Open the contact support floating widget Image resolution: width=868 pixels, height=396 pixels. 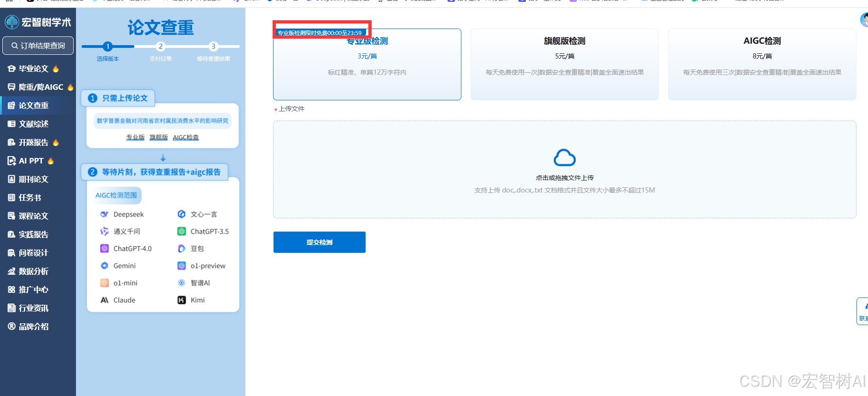click(x=862, y=311)
